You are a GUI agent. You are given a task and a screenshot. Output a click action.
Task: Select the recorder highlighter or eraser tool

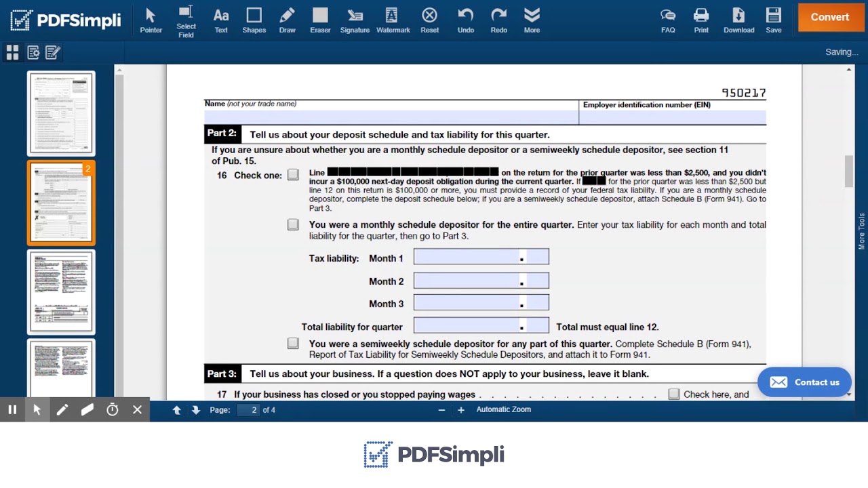[x=87, y=409]
